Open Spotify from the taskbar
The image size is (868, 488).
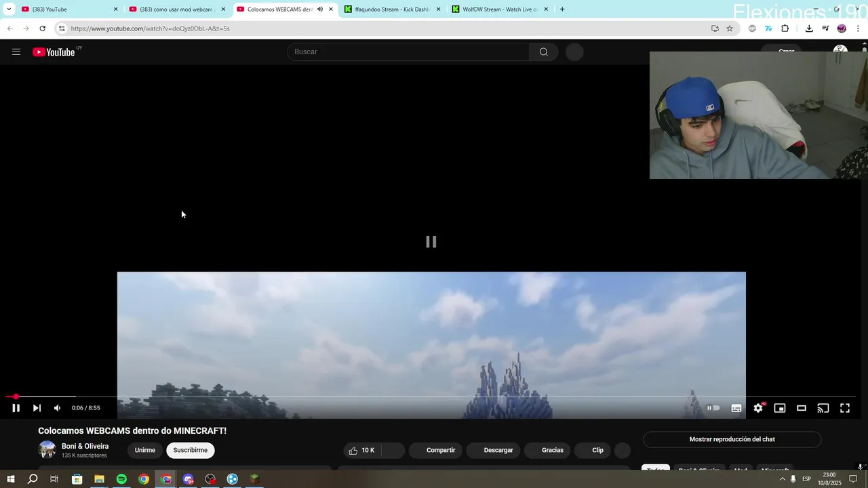pyautogui.click(x=121, y=479)
